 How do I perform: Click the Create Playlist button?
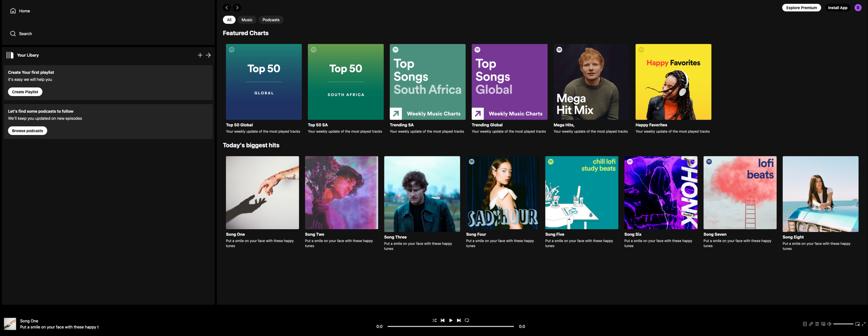25,92
